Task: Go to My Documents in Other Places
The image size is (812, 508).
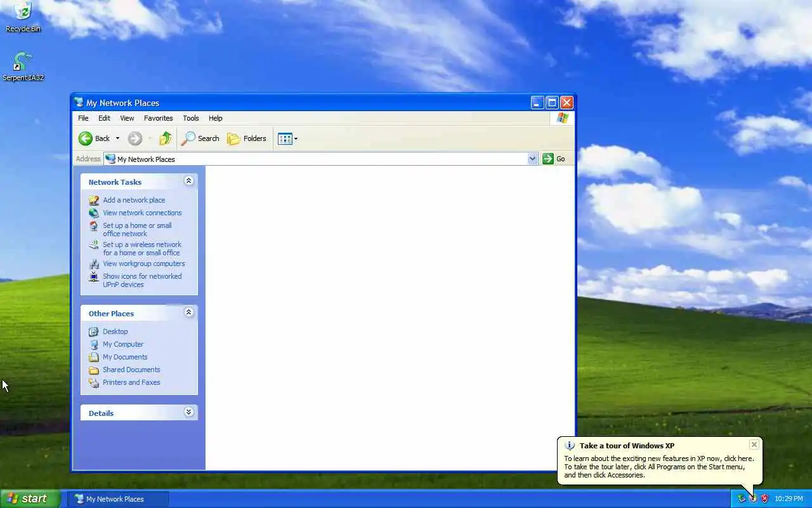Action: pos(125,357)
